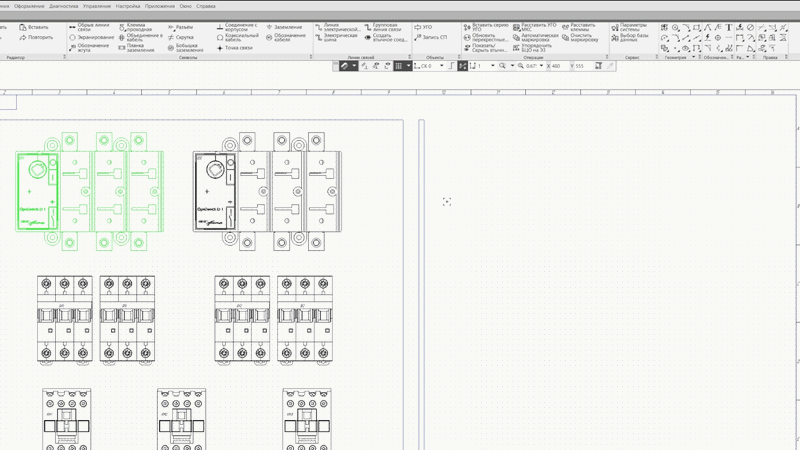
Task: Open the 'Диагностика' menu
Action: tap(64, 6)
